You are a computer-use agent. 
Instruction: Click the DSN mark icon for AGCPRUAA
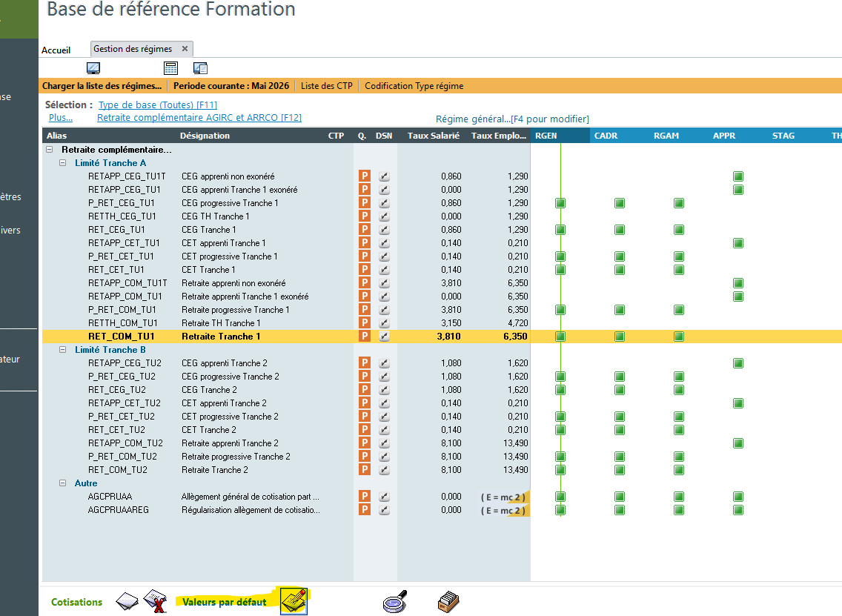point(384,496)
